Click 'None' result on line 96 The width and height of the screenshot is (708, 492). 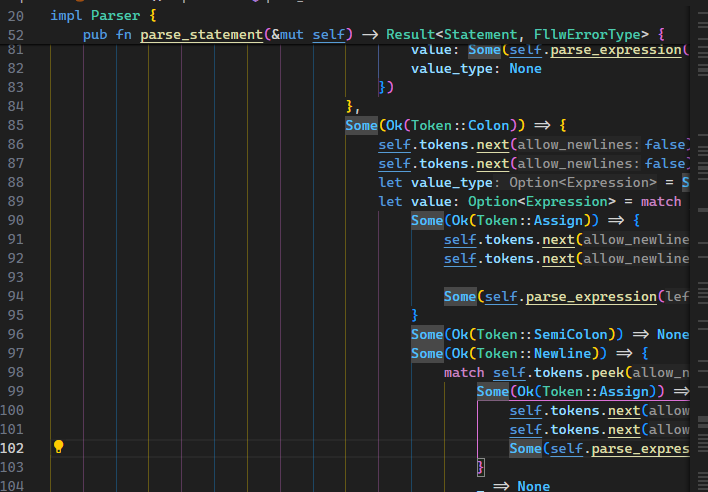tap(673, 334)
